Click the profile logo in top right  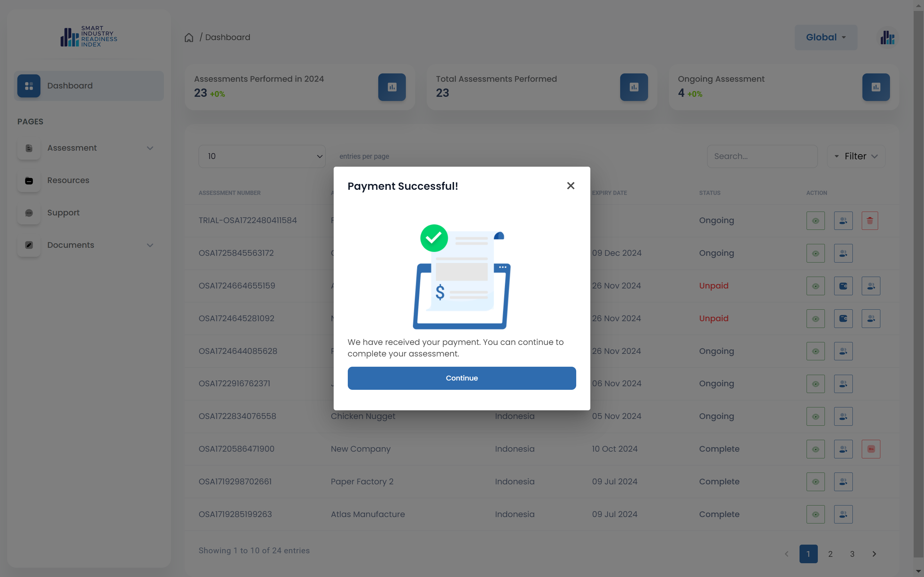click(x=888, y=38)
